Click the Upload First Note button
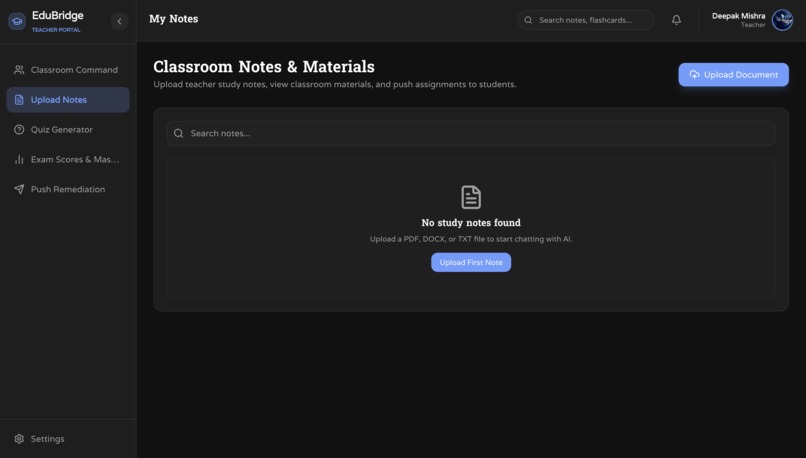This screenshot has height=458, width=806. [x=471, y=262]
